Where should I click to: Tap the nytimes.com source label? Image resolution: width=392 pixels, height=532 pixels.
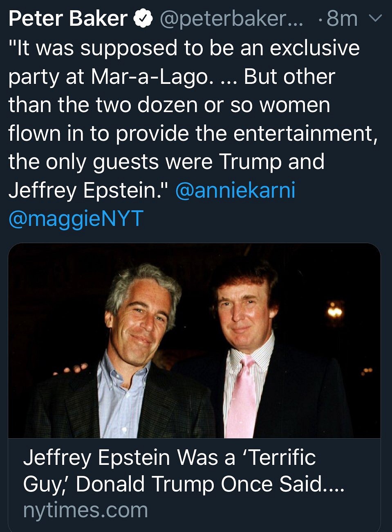click(85, 510)
